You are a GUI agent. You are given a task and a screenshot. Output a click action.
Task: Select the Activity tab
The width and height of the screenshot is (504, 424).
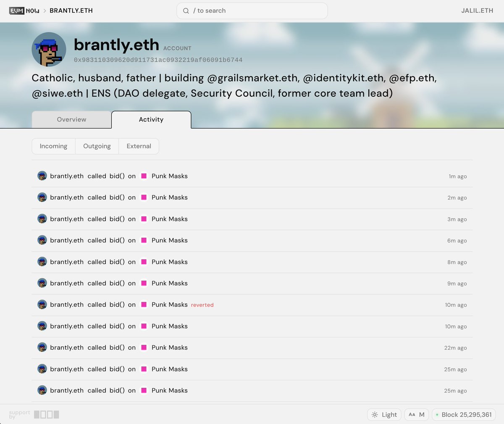tap(151, 119)
